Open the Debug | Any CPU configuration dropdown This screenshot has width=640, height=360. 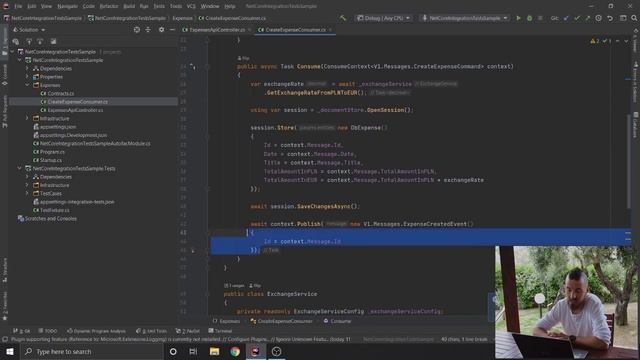tap(383, 18)
